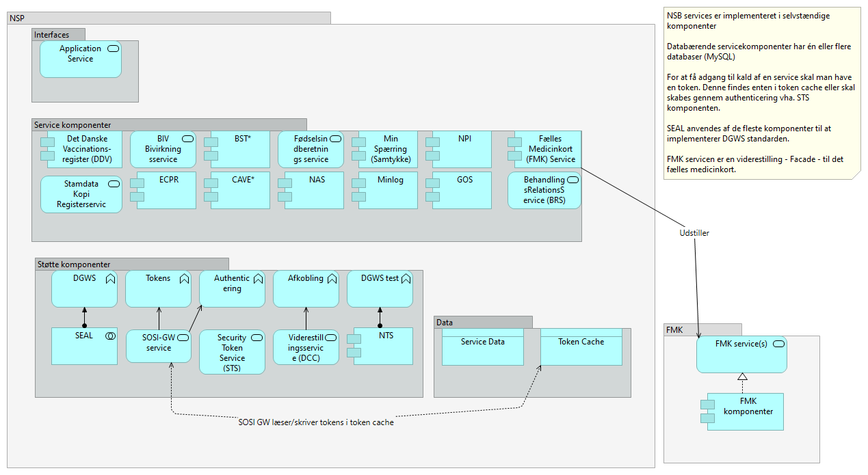
Task: Click the component icon on FMK komponenter
Action: pos(707,411)
